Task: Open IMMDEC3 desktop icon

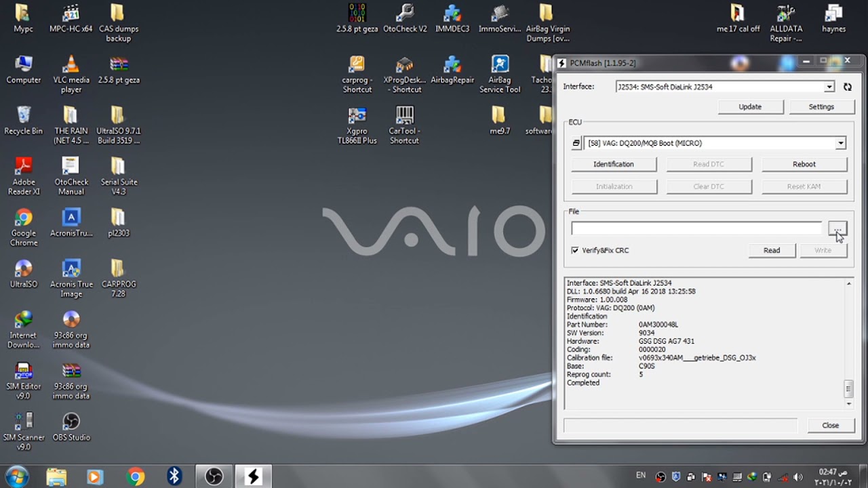Action: [x=452, y=18]
